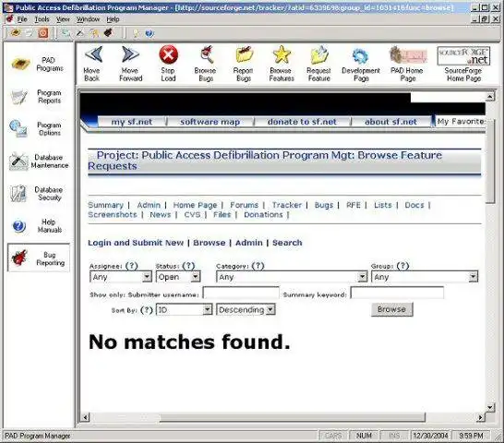The height and width of the screenshot is (443, 504).
Task: Open the Help menu
Action: point(113,19)
